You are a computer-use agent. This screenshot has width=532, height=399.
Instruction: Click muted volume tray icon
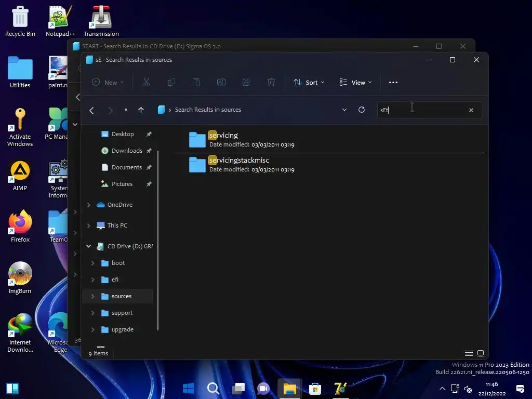pyautogui.click(x=468, y=389)
